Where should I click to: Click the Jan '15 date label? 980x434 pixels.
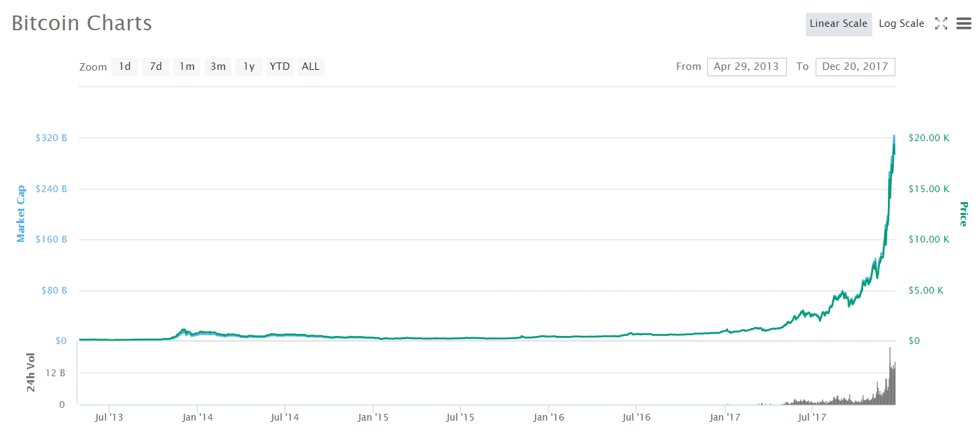pyautogui.click(x=373, y=417)
